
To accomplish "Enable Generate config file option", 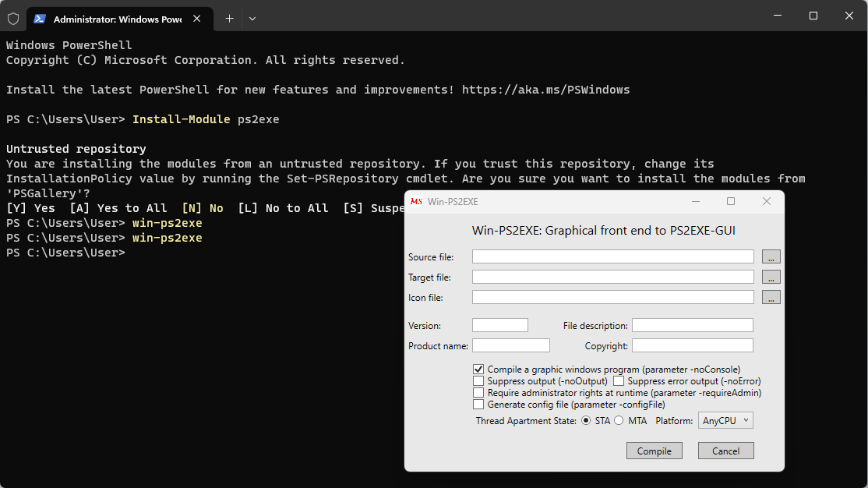I will 478,405.
